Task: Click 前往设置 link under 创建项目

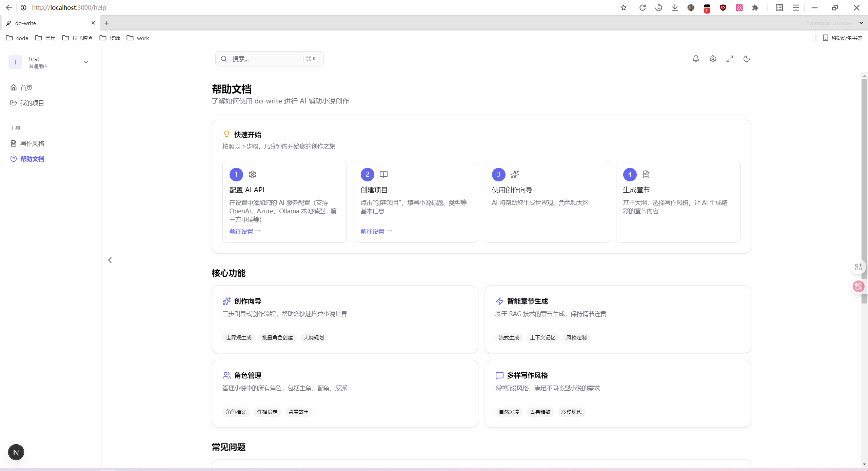Action: (x=376, y=231)
